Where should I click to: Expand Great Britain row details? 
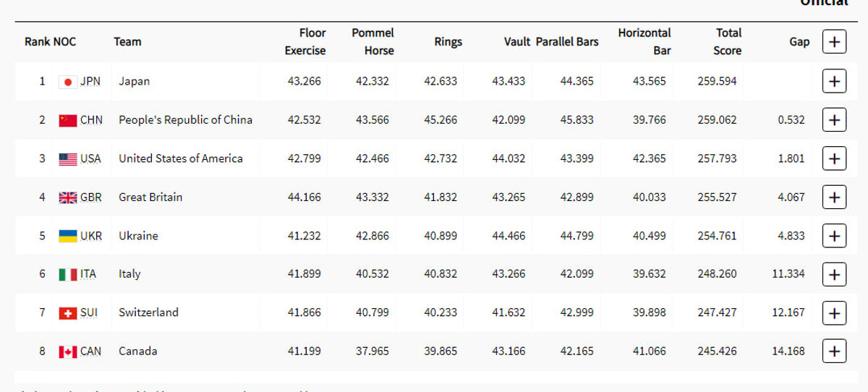click(834, 197)
